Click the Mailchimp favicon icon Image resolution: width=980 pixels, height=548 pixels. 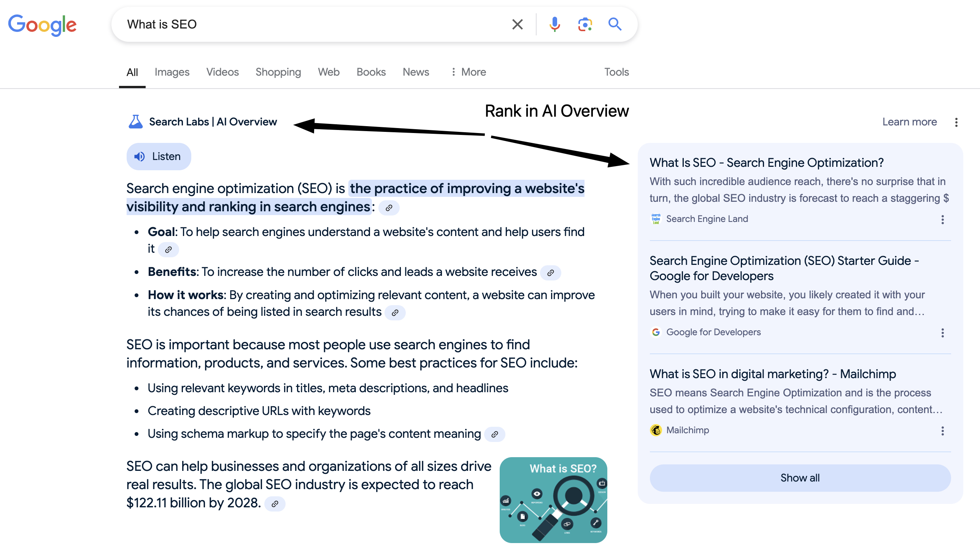656,430
